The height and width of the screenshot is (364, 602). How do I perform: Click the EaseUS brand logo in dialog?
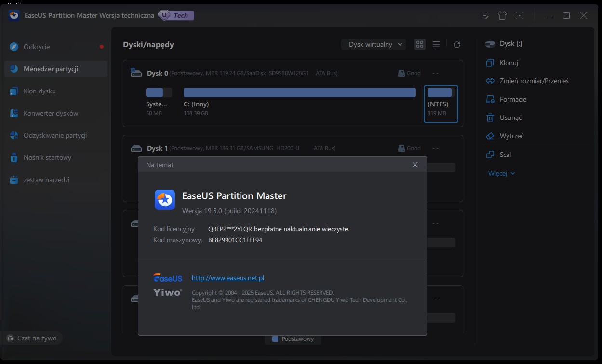168,278
